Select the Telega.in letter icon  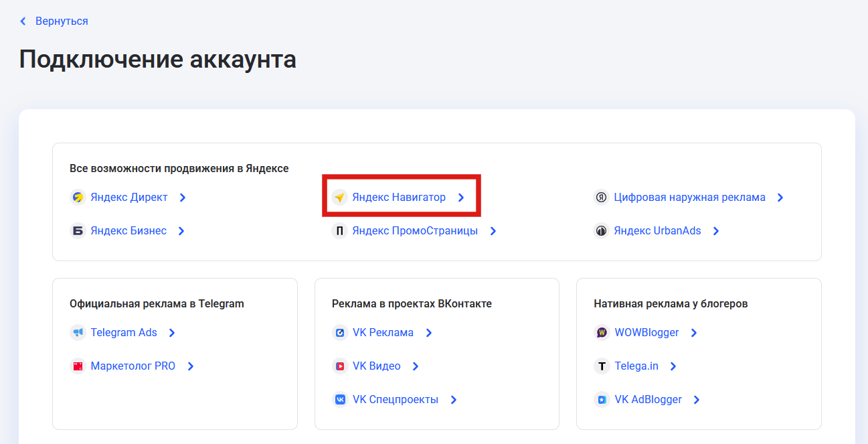[600, 366]
